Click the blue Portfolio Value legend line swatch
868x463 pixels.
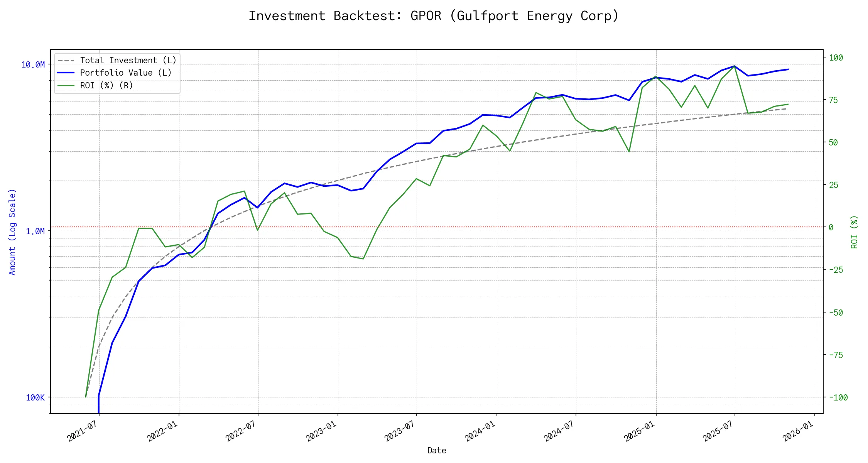(66, 73)
